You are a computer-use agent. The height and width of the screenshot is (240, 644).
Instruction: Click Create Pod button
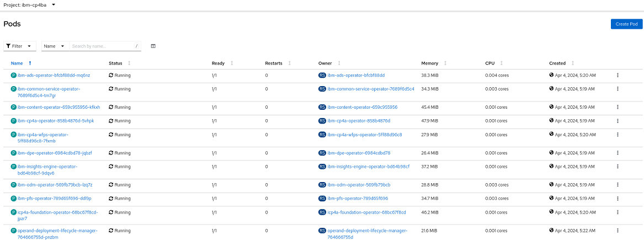coord(626,24)
